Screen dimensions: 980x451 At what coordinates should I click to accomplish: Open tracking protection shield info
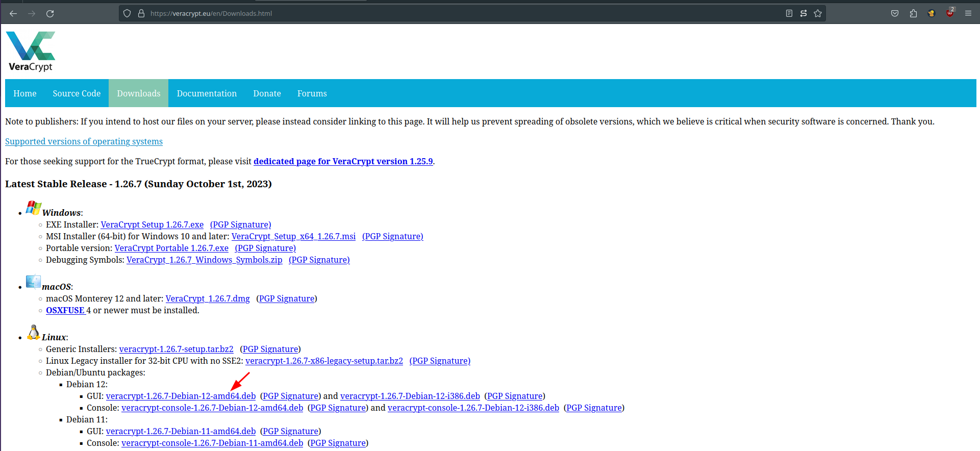pyautogui.click(x=128, y=13)
